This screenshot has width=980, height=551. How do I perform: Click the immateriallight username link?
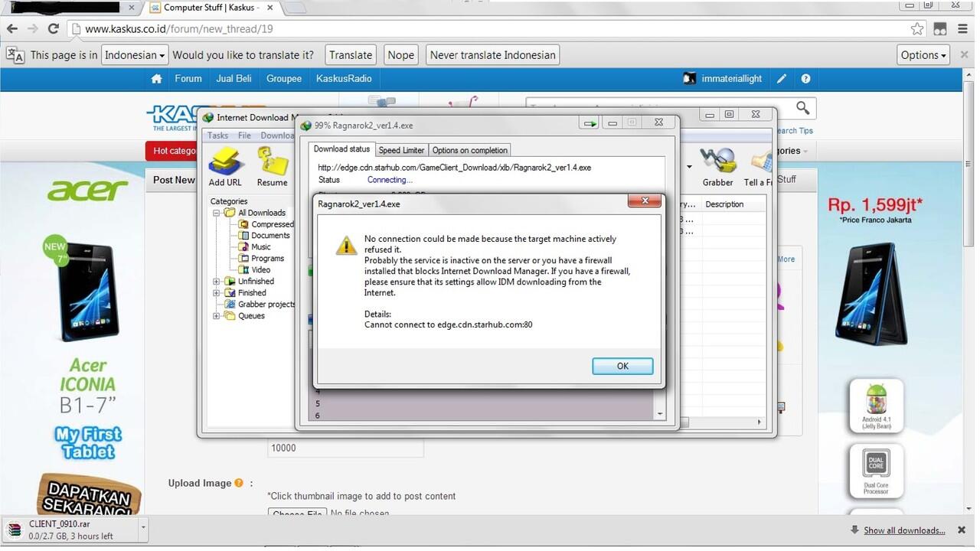pyautogui.click(x=732, y=79)
